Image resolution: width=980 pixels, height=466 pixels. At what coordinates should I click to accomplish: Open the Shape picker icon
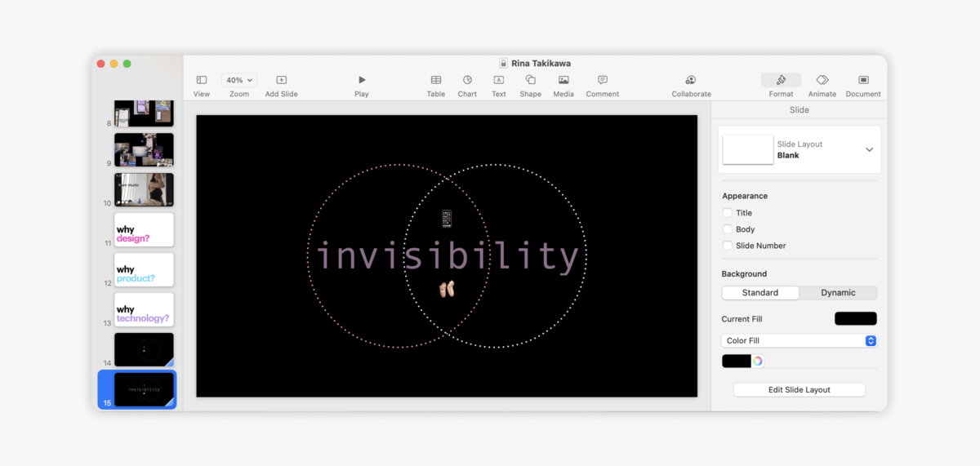pyautogui.click(x=531, y=80)
